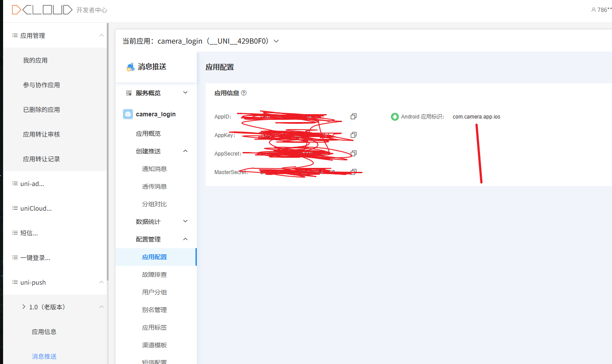
Task: Expand the 服务概览 chevron
Action: click(185, 93)
